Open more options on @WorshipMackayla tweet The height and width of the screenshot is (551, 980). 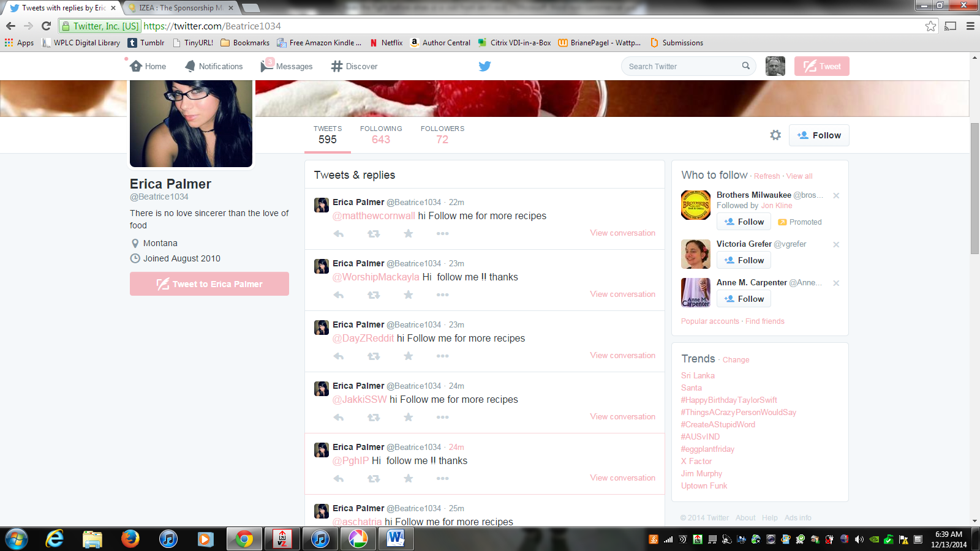tap(443, 294)
